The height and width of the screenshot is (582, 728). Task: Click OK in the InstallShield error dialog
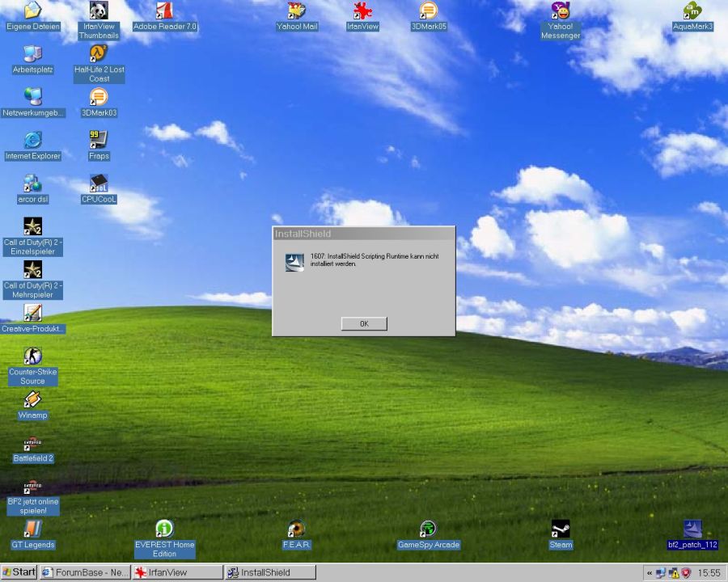click(x=363, y=323)
